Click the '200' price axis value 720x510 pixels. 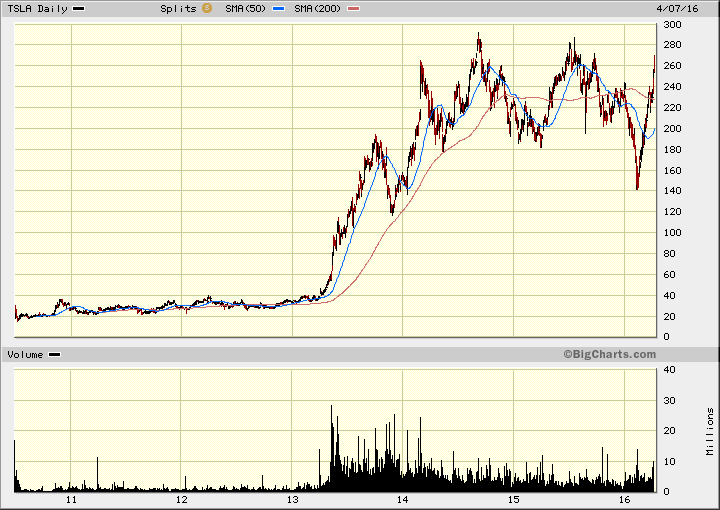pyautogui.click(x=672, y=129)
